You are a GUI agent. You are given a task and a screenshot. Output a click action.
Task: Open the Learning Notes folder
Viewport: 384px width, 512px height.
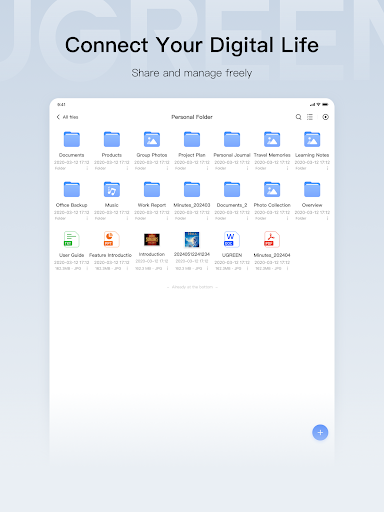[x=312, y=139]
